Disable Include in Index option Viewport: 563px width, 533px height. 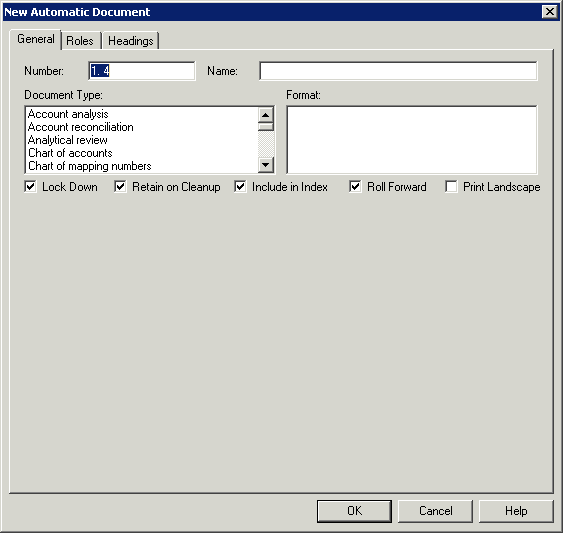(240, 187)
